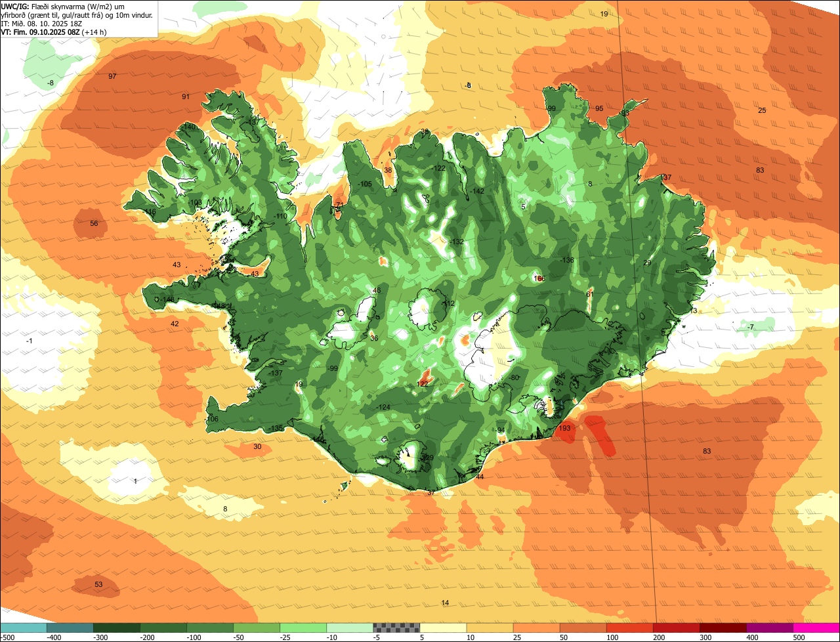
Task: Click the map value '94'
Action: point(501,431)
